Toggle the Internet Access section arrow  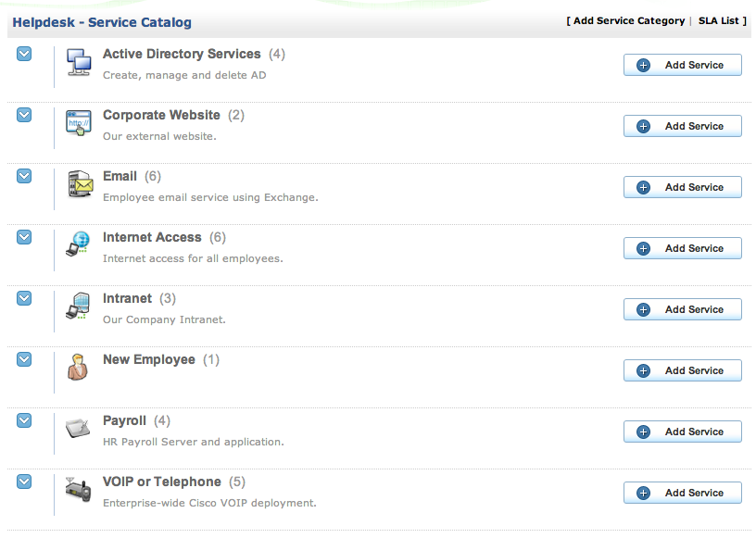pyautogui.click(x=23, y=237)
